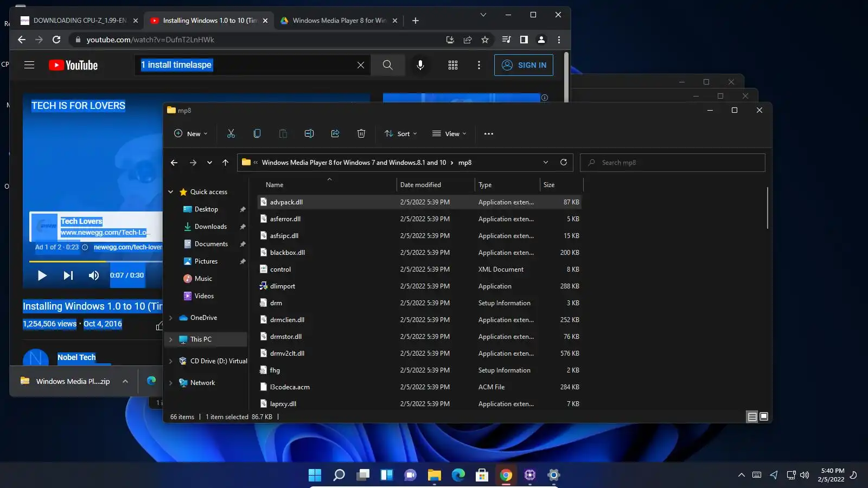Clear the YouTube search box text
Viewport: 868px width, 488px height.
(x=361, y=65)
